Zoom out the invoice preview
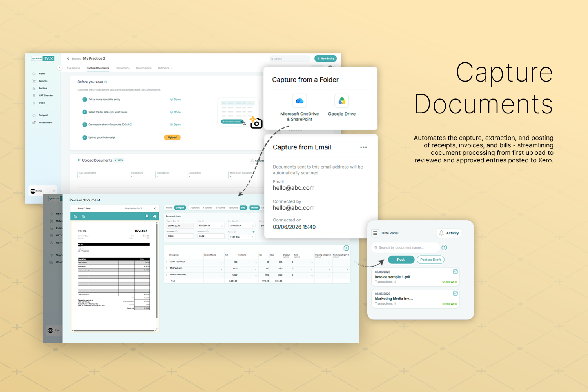This screenshot has width=588, height=392. pyautogui.click(x=76, y=216)
